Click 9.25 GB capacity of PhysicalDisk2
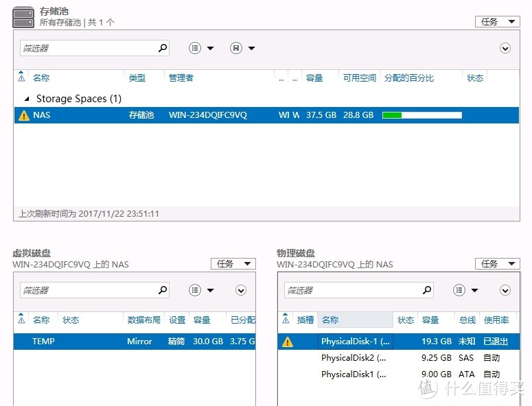This screenshot has width=532, height=406. pyautogui.click(x=437, y=358)
